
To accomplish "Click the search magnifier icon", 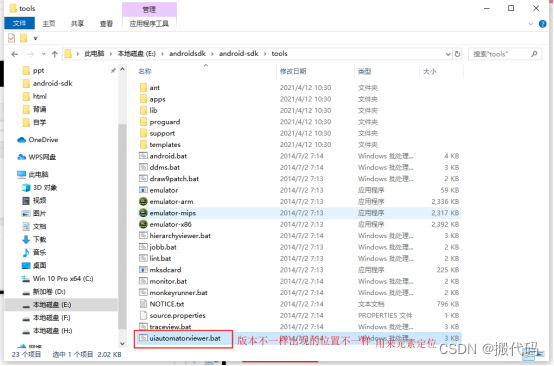I will point(534,54).
